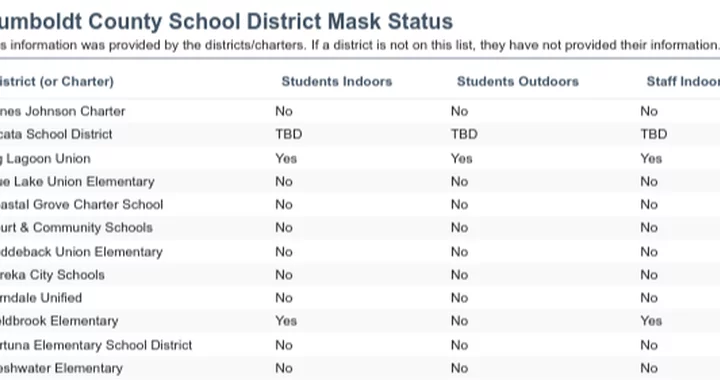720x380 pixels.
Task: Click the Staff Indoors column header
Action: point(683,82)
